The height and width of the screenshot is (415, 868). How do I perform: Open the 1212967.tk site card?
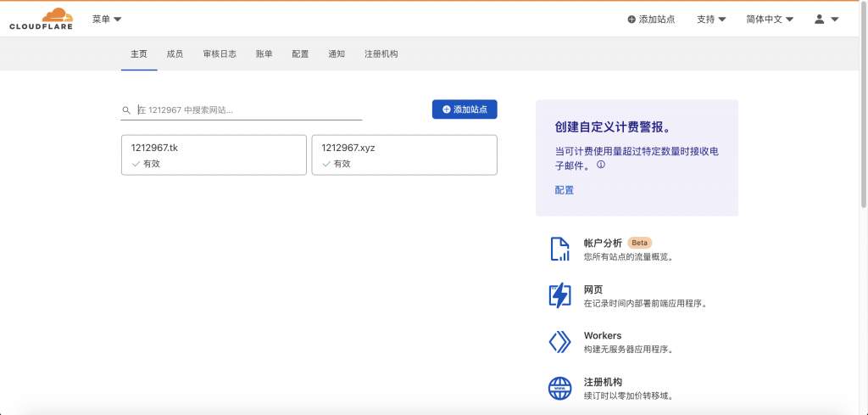pos(214,154)
